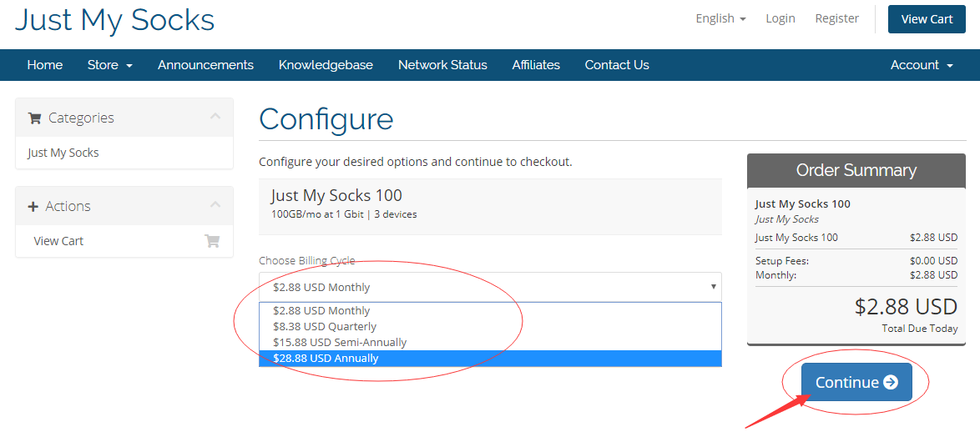Select Just My Socks category in sidebar

pyautogui.click(x=63, y=153)
